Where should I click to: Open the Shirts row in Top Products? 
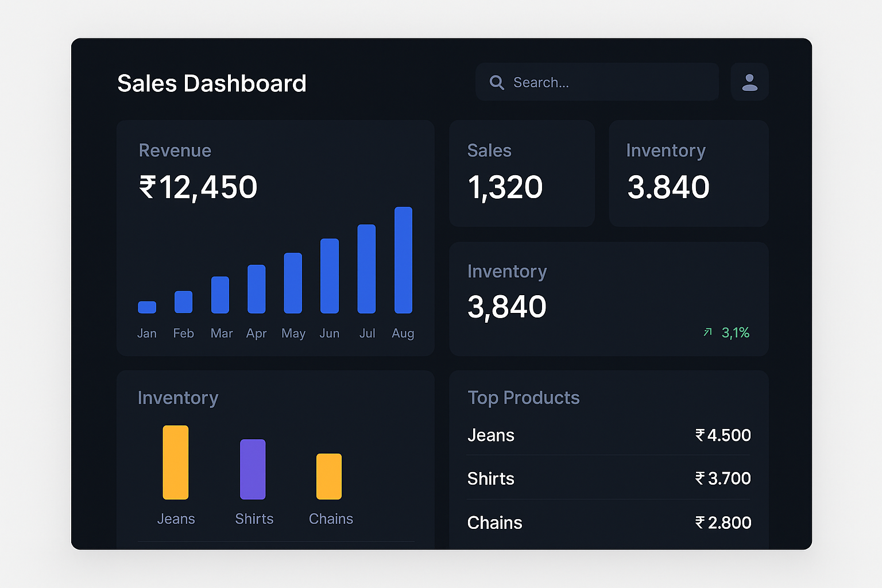click(609, 478)
